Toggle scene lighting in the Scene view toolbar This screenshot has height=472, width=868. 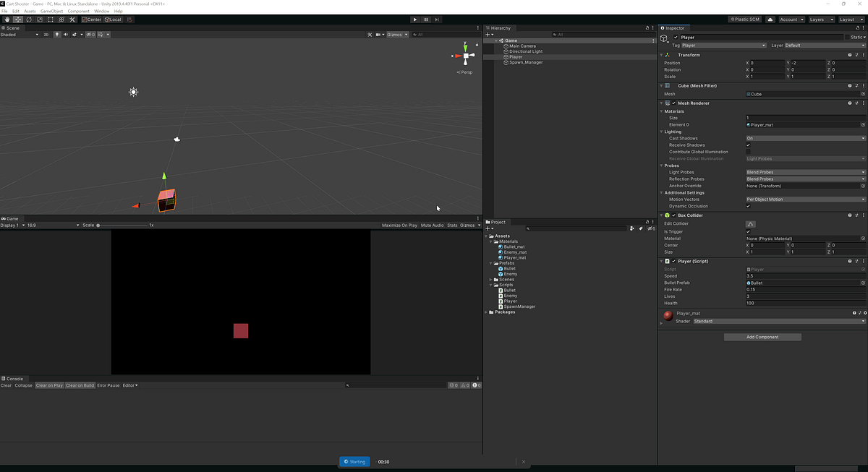click(57, 34)
